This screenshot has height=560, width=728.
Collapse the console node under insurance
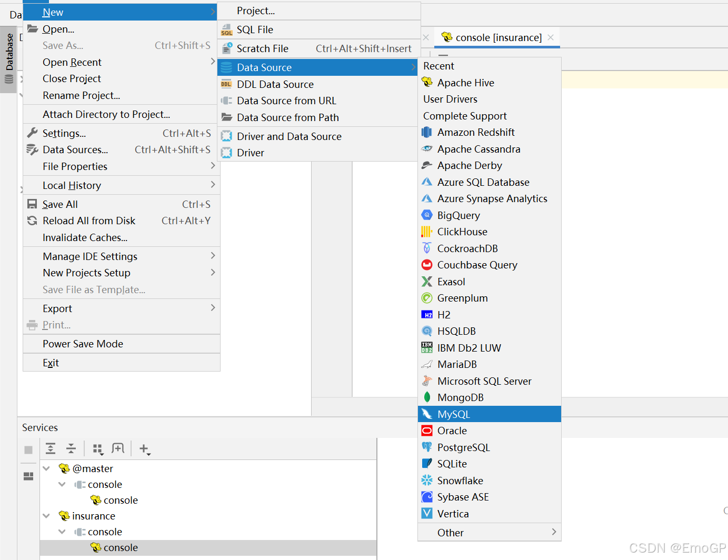[x=62, y=532]
